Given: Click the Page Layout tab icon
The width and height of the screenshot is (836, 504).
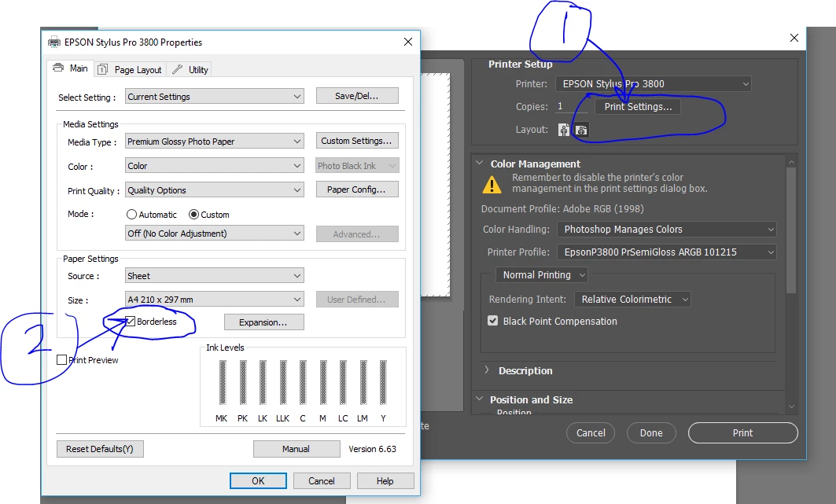Looking at the screenshot, I should tap(103, 69).
